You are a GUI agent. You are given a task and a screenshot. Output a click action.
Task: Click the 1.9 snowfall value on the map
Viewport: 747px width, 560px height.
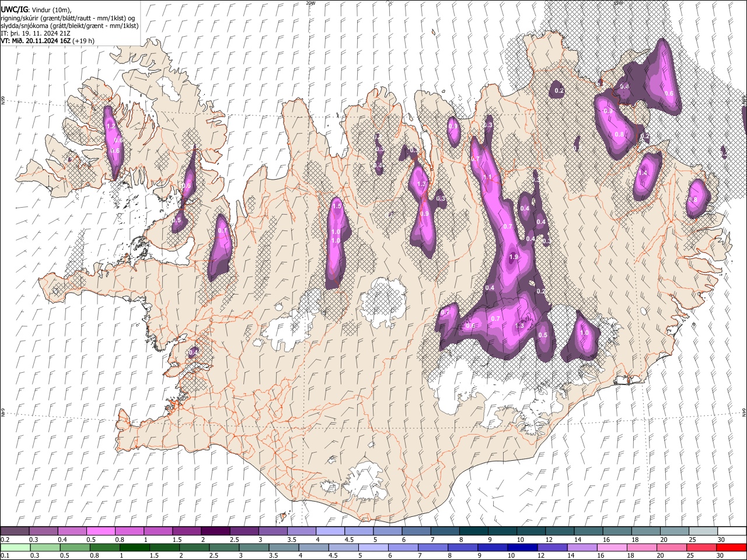coord(514,257)
